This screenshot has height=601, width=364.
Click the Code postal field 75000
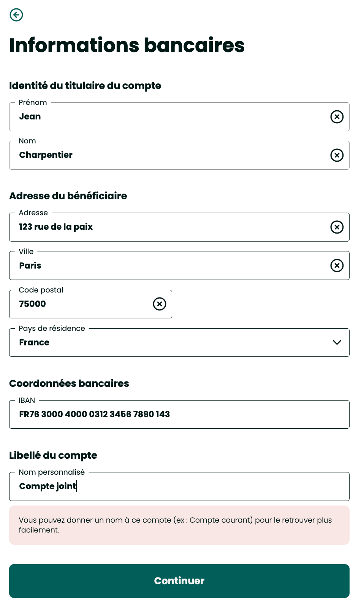pyautogui.click(x=80, y=304)
